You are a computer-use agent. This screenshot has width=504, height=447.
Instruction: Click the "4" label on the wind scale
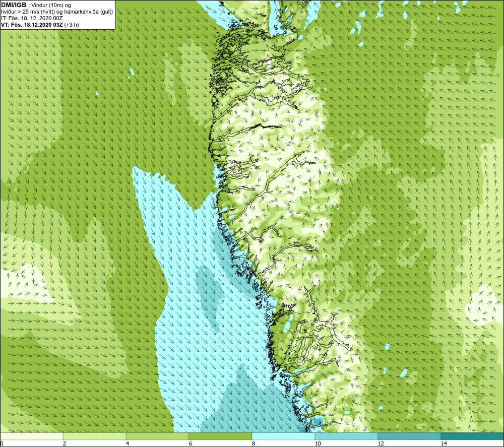pos(128,443)
